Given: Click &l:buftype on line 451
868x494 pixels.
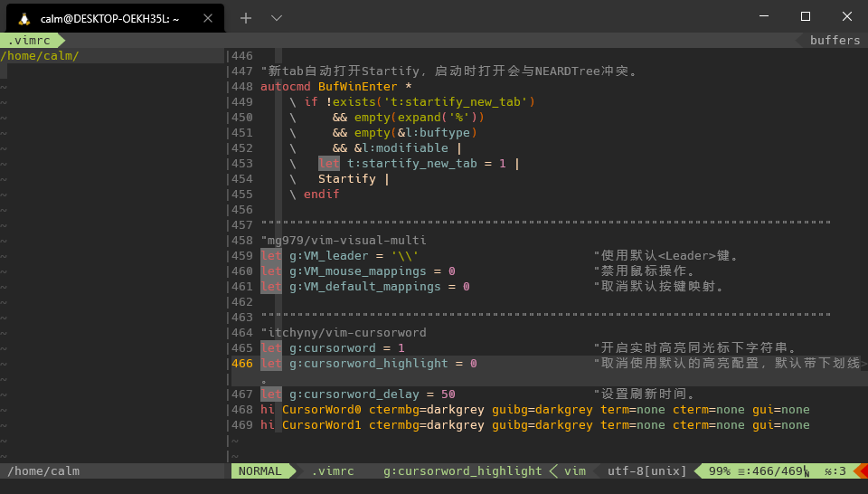Looking at the screenshot, I should [x=433, y=133].
